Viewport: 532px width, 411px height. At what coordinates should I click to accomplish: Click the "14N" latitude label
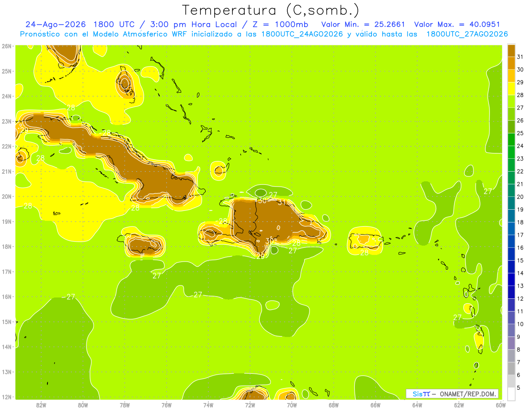point(6,347)
